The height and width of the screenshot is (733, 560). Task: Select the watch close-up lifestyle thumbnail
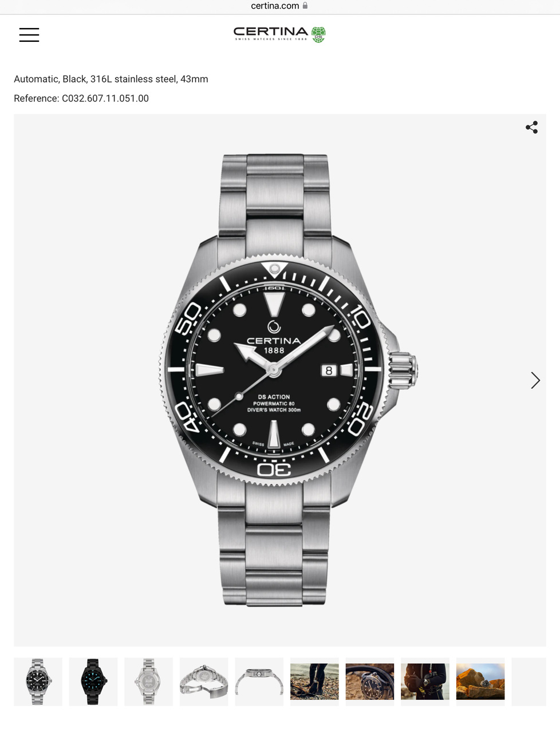point(370,681)
